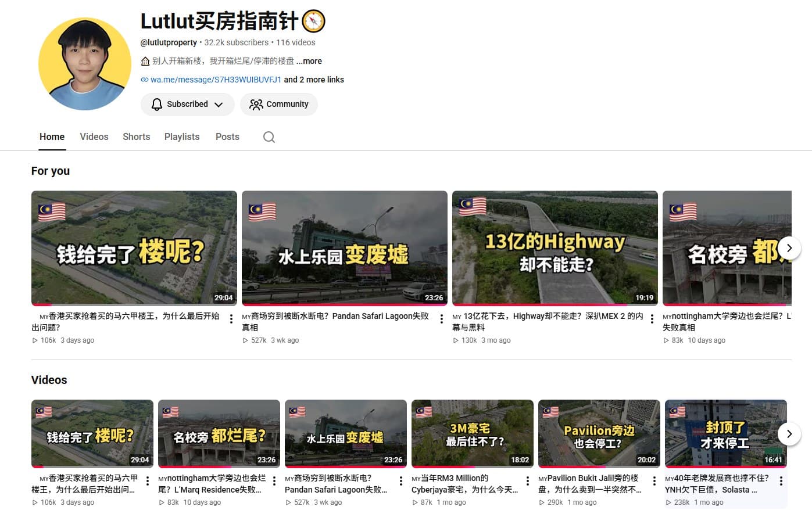This screenshot has height=510, width=812.
Task: Open the YNH欠下巨债 Solasta video title
Action: click(x=717, y=484)
